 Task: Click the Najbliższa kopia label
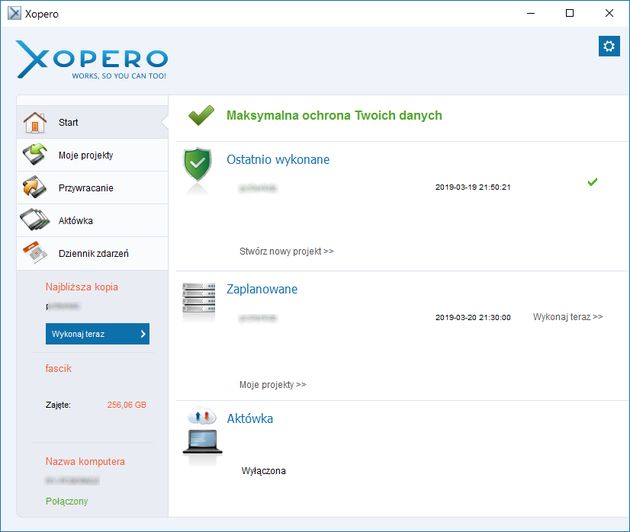[82, 287]
